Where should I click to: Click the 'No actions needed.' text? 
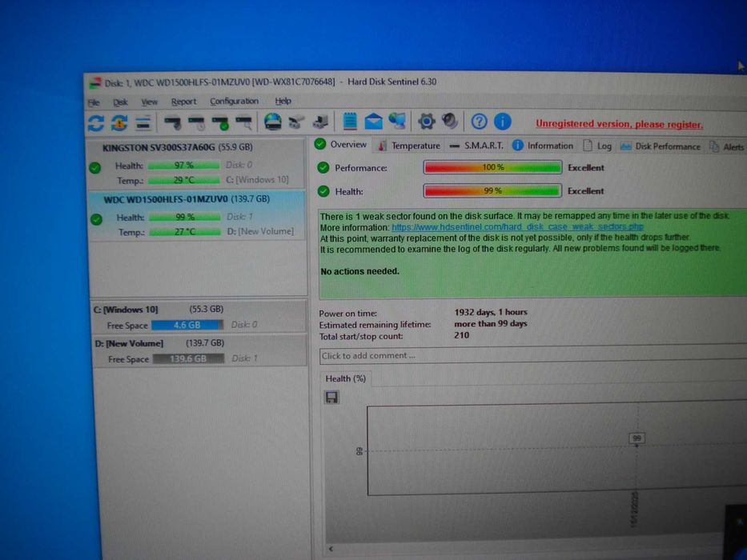pyautogui.click(x=359, y=271)
